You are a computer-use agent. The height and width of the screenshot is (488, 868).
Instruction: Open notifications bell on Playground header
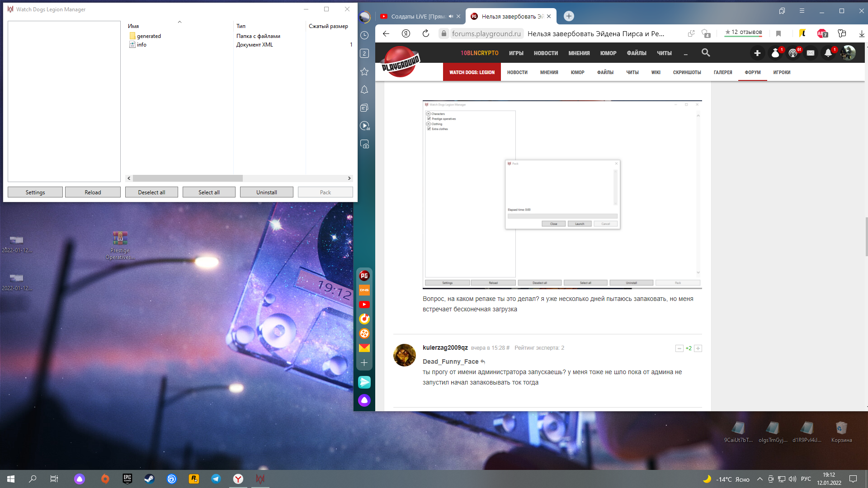point(828,53)
